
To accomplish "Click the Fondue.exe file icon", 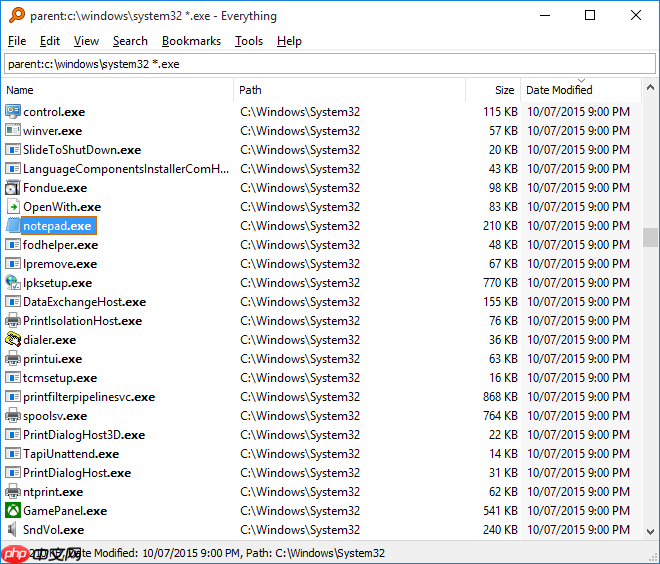I will 13,188.
